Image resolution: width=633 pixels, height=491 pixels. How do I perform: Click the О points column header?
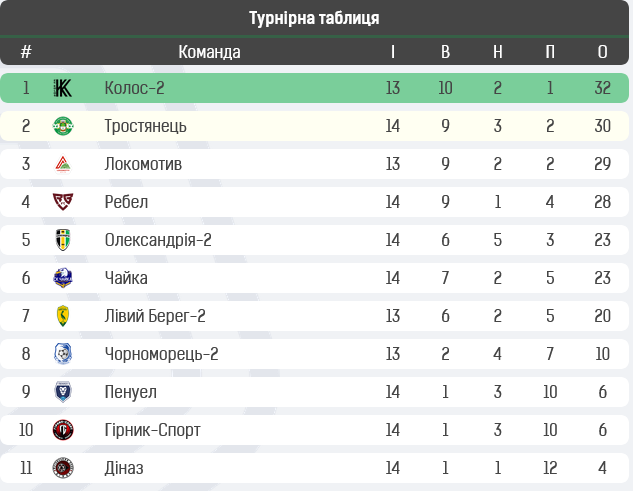602,52
